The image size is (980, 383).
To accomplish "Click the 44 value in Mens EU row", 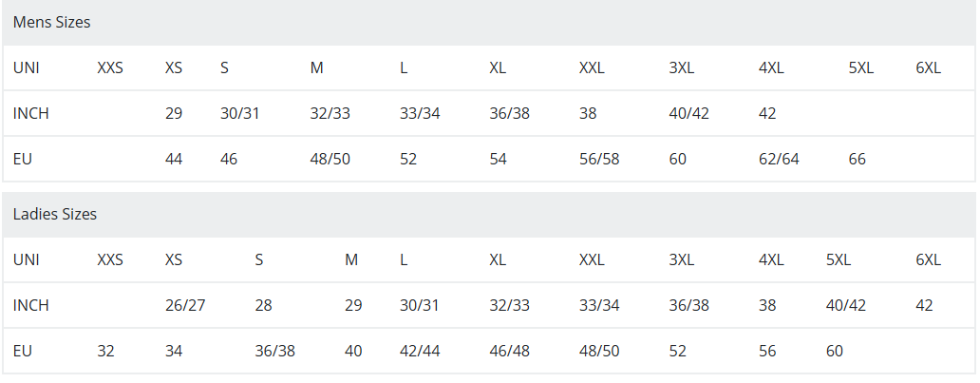I will pyautogui.click(x=174, y=159).
